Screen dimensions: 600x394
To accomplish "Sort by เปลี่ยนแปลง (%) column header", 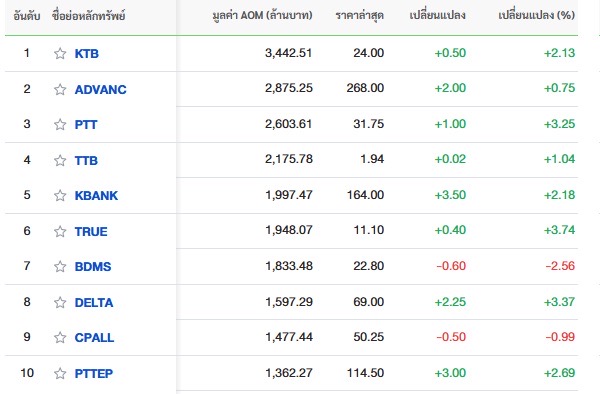I will 536,15.
